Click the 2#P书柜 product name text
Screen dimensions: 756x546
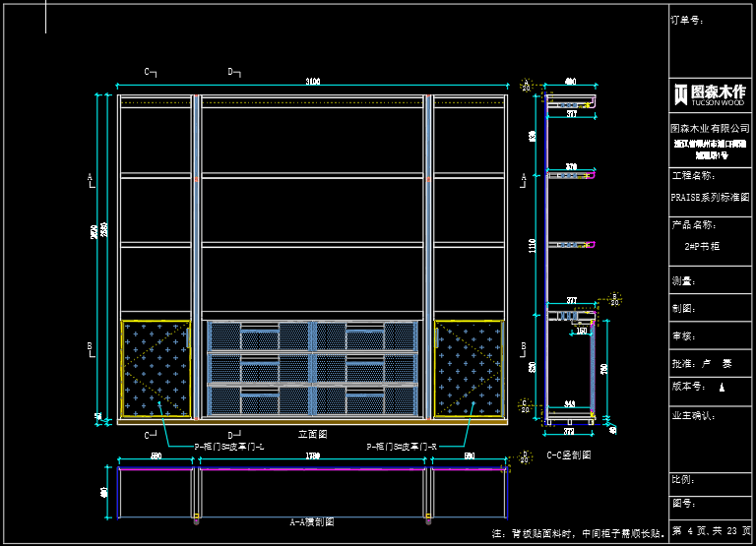pos(702,246)
